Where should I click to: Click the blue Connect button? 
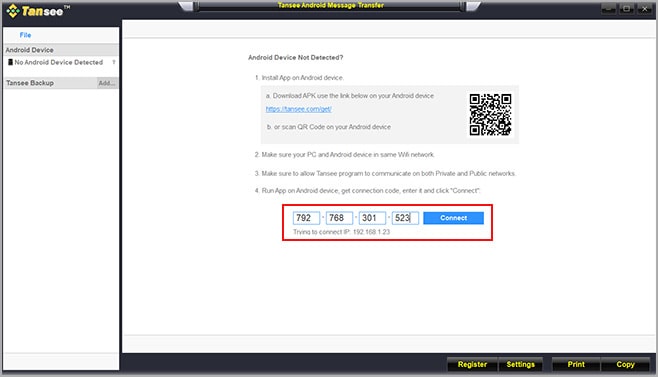click(x=453, y=218)
